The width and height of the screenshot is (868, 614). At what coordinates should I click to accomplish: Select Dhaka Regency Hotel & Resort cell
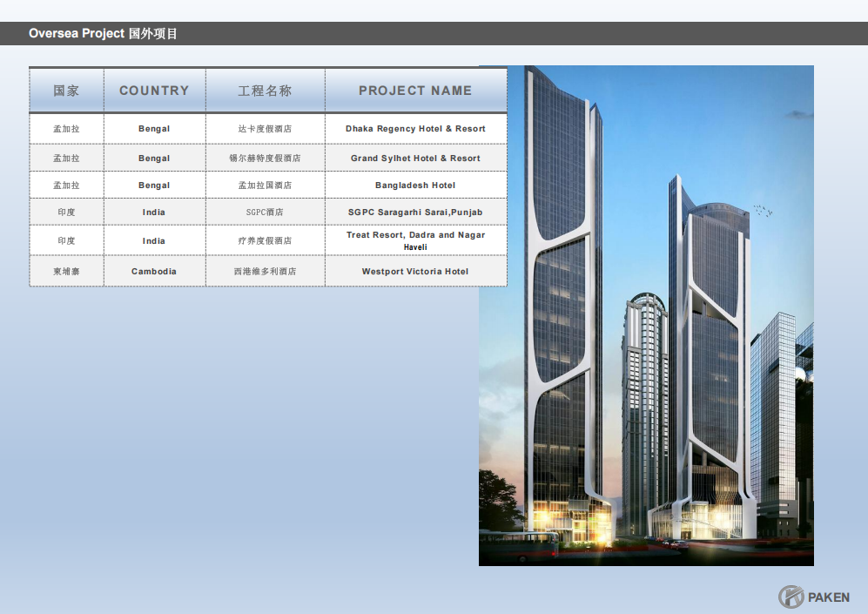415,129
